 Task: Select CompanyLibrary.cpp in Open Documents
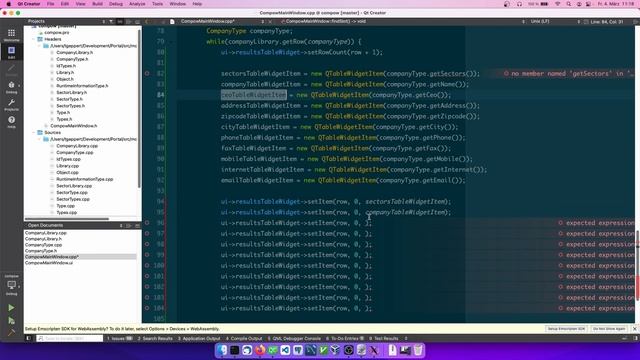click(46, 233)
